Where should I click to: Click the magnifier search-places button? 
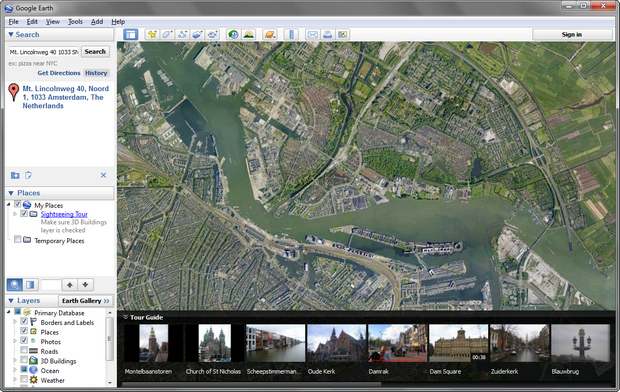[x=15, y=284]
